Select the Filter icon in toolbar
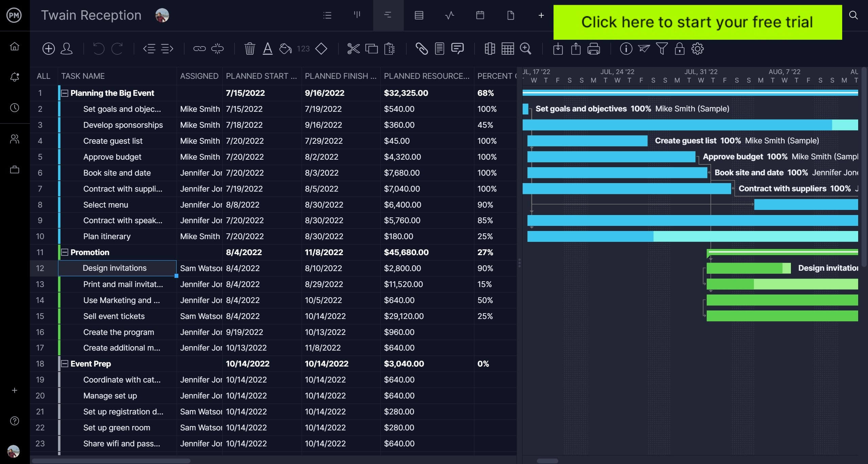 661,48
